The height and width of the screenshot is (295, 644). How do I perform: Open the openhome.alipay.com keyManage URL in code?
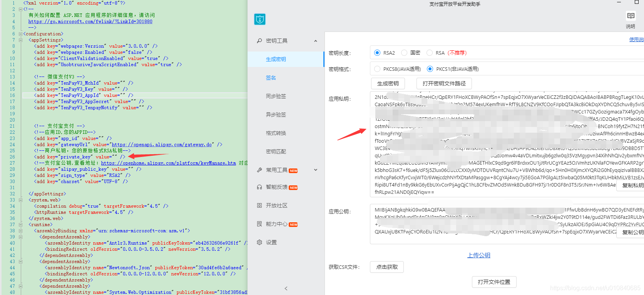[169, 163]
